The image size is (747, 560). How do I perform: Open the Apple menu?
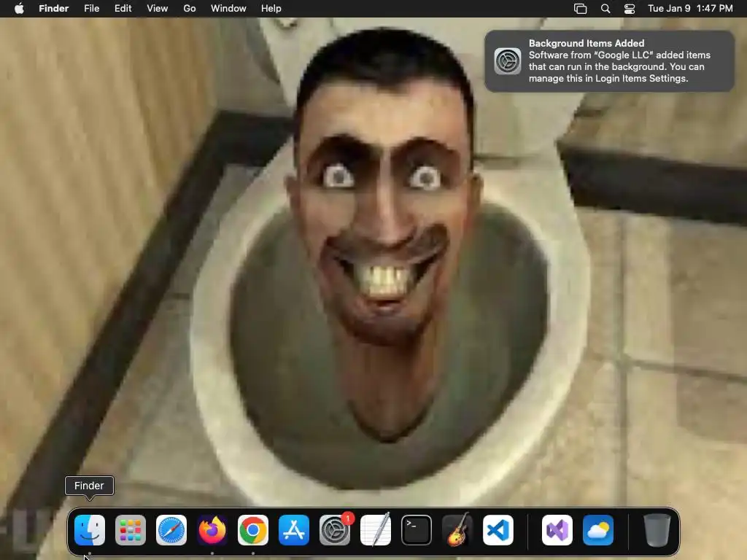(x=19, y=9)
